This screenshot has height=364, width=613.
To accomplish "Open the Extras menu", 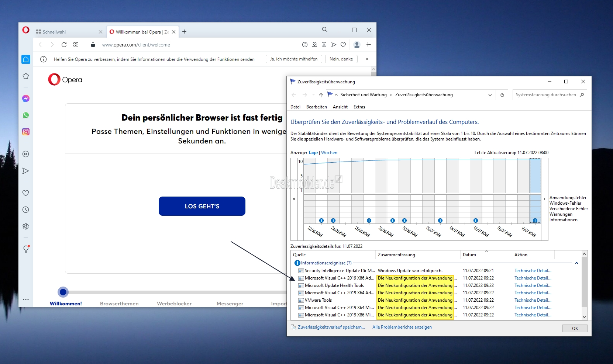I will pyautogui.click(x=359, y=107).
